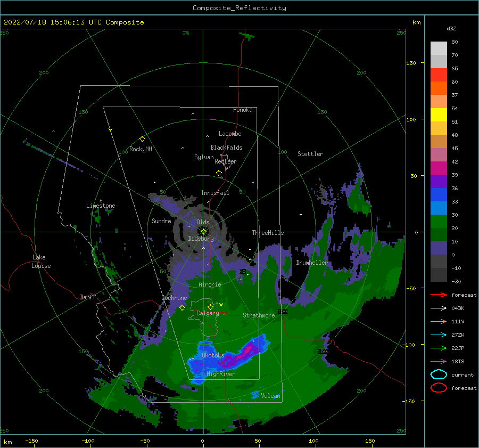Click the Stettler city label
The image size is (479, 448).
(x=310, y=154)
